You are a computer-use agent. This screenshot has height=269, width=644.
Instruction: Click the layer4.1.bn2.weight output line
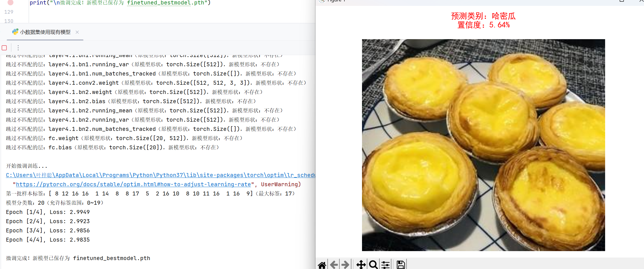coord(134,92)
